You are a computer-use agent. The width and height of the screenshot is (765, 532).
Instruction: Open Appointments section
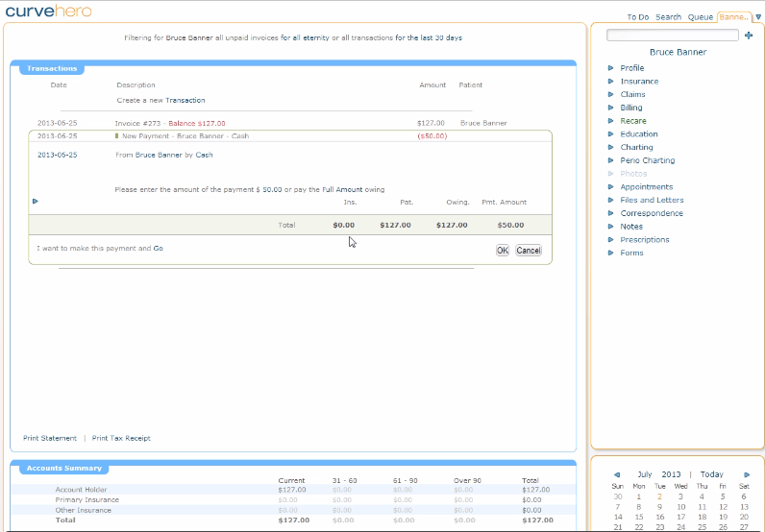[647, 186]
